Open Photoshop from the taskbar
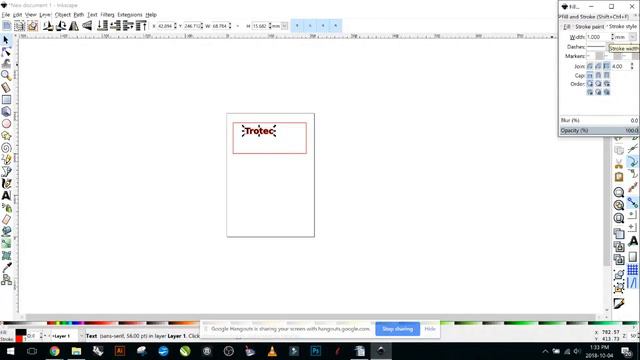This screenshot has width=640, height=360. (316, 351)
